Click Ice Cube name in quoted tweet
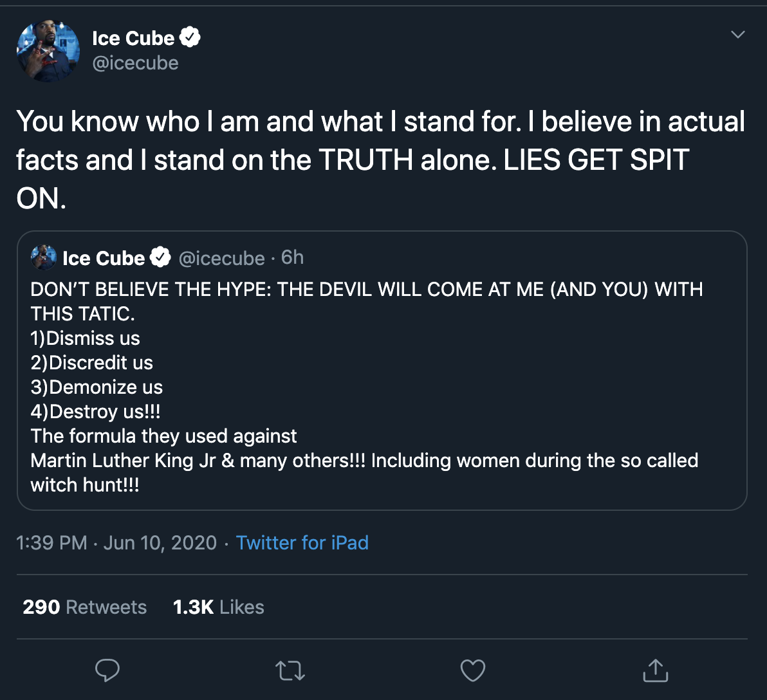This screenshot has height=700, width=767. coord(104,258)
